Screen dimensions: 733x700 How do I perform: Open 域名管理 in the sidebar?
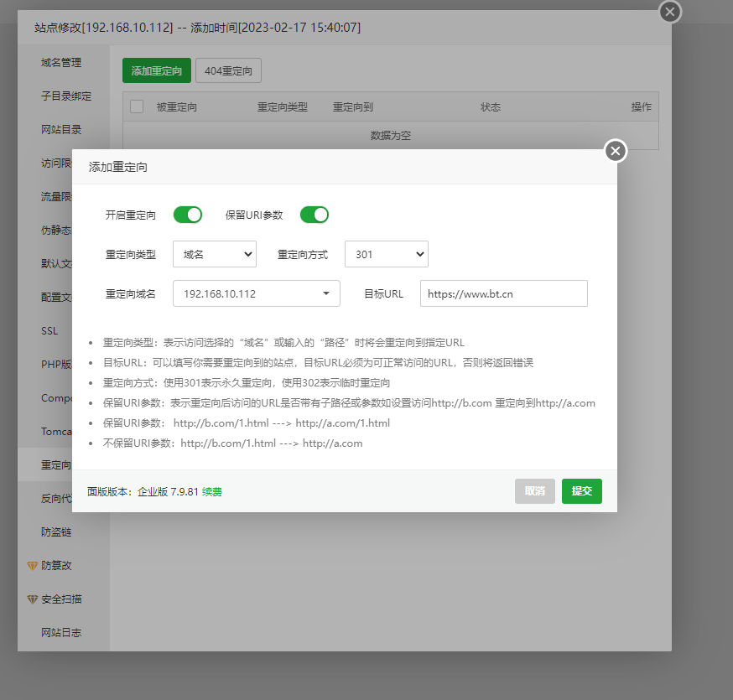click(61, 63)
